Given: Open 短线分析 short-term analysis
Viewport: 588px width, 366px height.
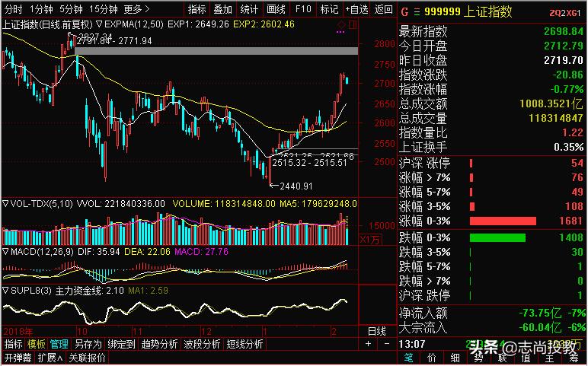Looking at the screenshot, I should [244, 344].
